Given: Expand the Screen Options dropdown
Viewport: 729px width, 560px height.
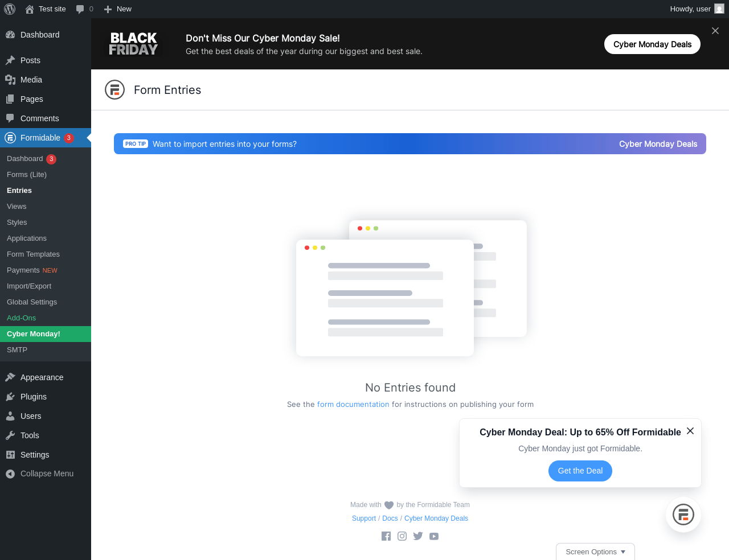Looking at the screenshot, I should pos(595,551).
